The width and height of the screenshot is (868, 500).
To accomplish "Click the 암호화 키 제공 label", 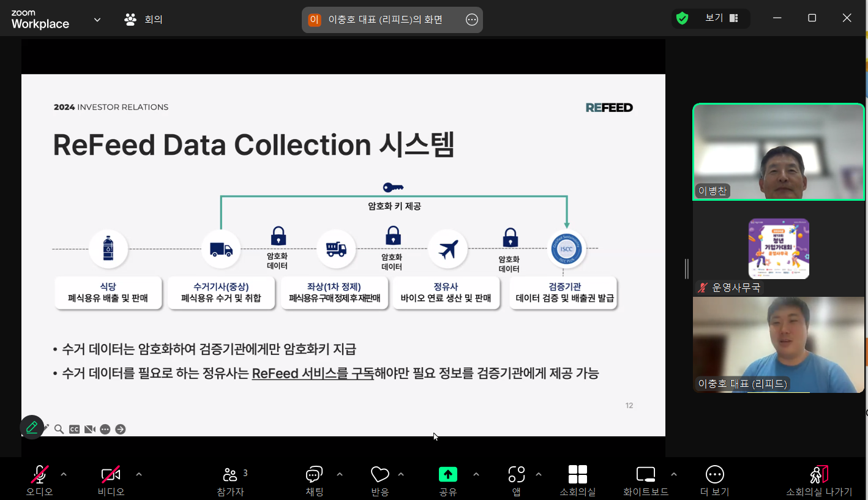I will (394, 206).
